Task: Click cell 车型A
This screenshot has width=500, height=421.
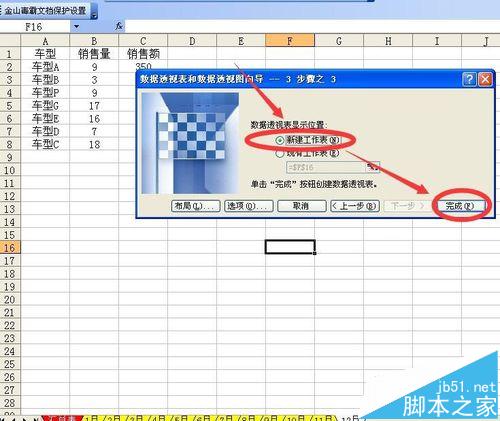Action: tap(45, 67)
